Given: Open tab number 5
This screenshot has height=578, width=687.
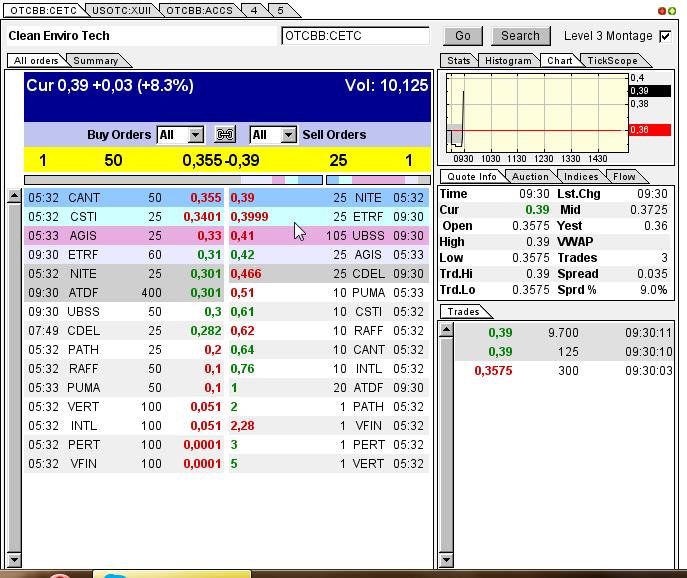Looking at the screenshot, I should (x=280, y=11).
